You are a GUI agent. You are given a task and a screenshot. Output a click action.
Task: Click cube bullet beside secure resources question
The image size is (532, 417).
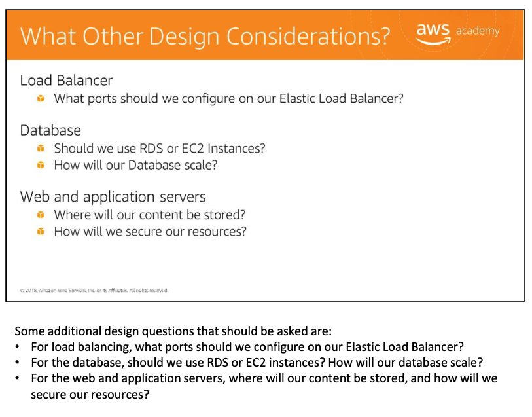coord(41,231)
